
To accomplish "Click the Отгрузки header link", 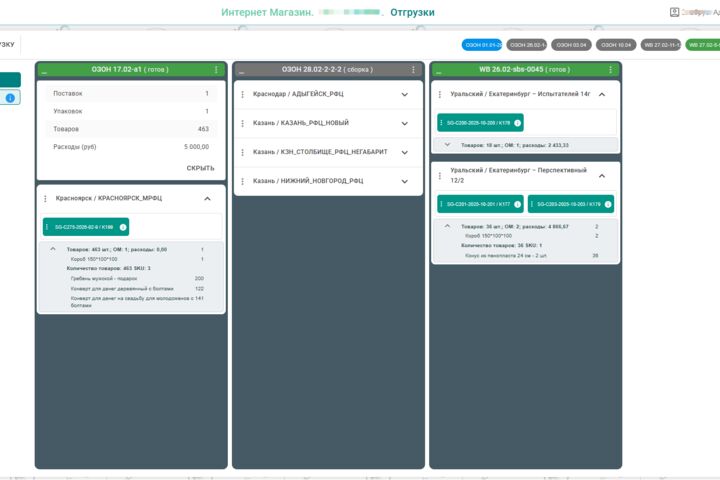I will point(412,12).
